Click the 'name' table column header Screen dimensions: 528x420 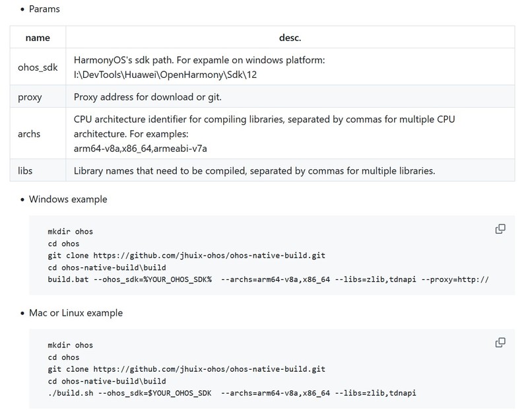[x=38, y=38]
